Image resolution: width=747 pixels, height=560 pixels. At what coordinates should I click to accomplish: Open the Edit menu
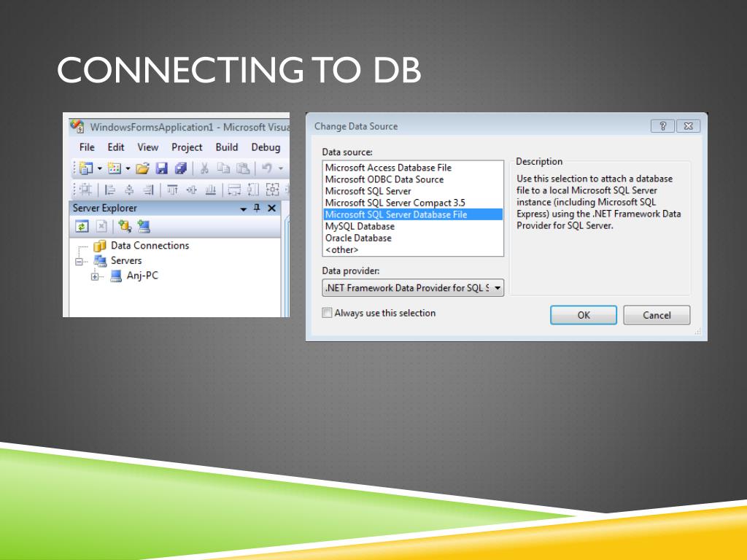pyautogui.click(x=116, y=147)
